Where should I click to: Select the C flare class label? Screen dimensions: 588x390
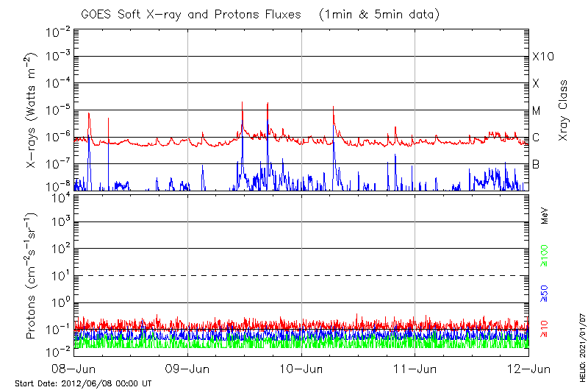[537, 138]
